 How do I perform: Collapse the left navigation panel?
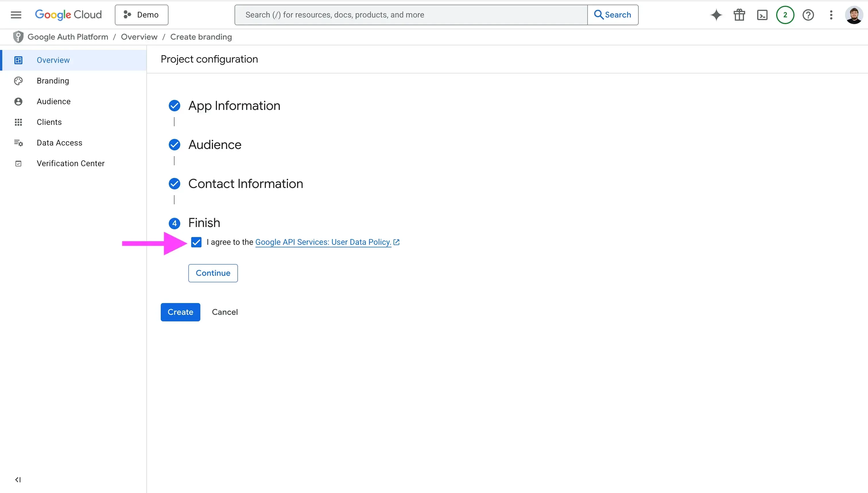click(x=18, y=480)
